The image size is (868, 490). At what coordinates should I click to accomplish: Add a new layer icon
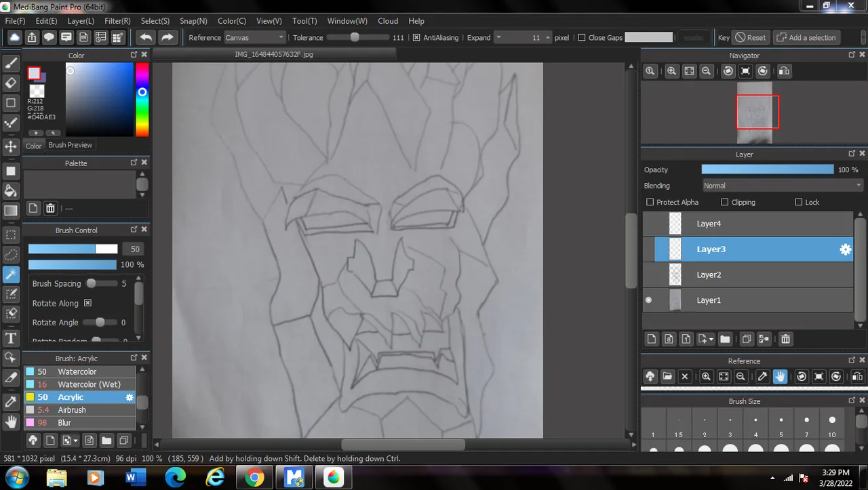pos(652,339)
